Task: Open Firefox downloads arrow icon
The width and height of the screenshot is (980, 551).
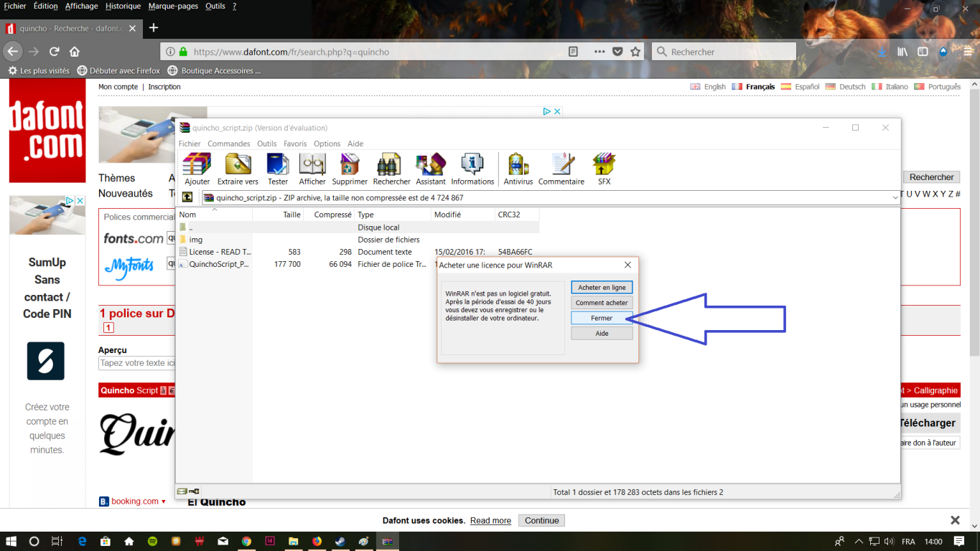Action: (x=882, y=52)
